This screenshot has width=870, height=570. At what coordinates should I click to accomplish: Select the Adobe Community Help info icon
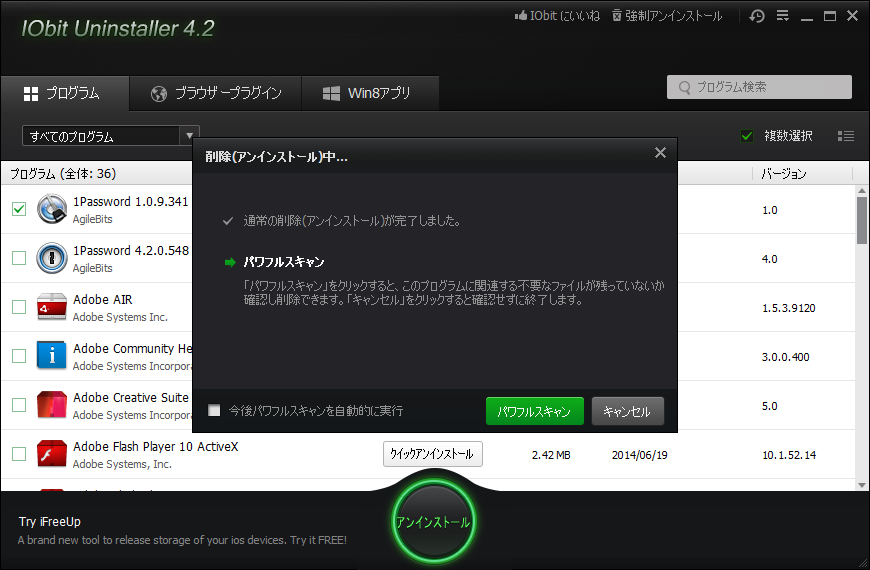coord(52,356)
